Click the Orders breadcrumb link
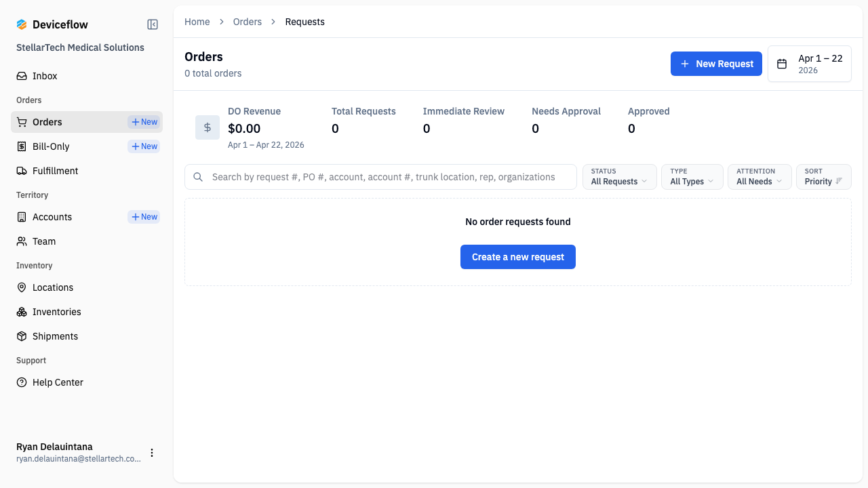 [248, 22]
